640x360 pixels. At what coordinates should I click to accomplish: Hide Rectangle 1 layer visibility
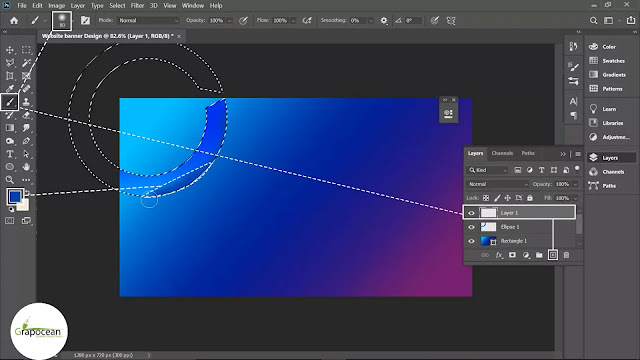pos(471,241)
